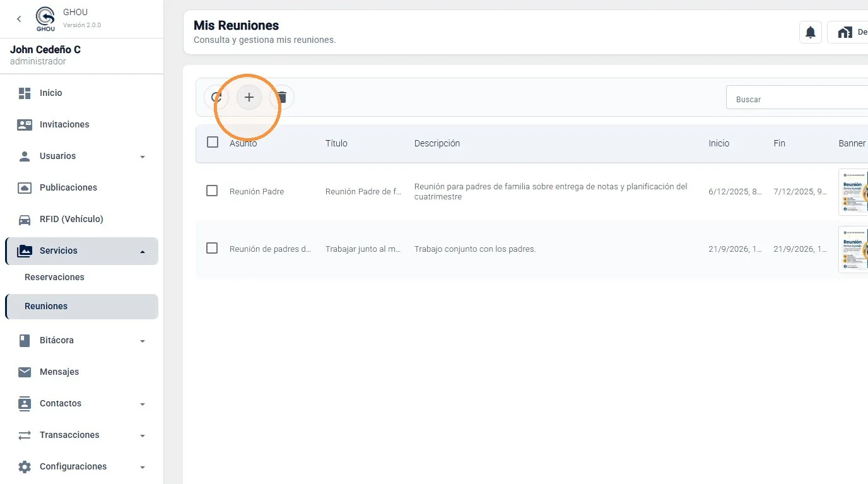Screen dimensions: 868x484
Task: Click the Configuraciones gear icon
Action: coord(25,466)
